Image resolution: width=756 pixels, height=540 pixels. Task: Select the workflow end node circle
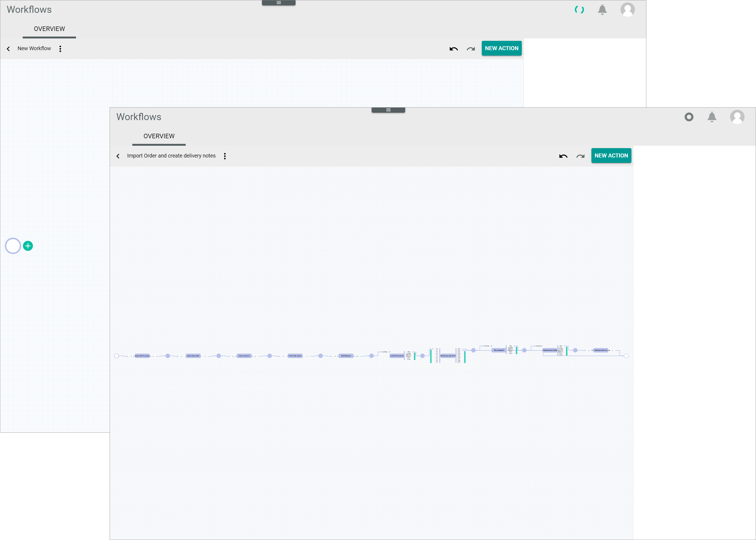tap(626, 356)
